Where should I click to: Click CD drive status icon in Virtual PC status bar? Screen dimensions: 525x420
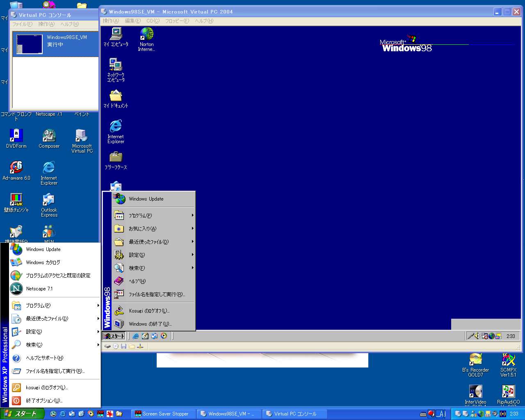pos(116,346)
